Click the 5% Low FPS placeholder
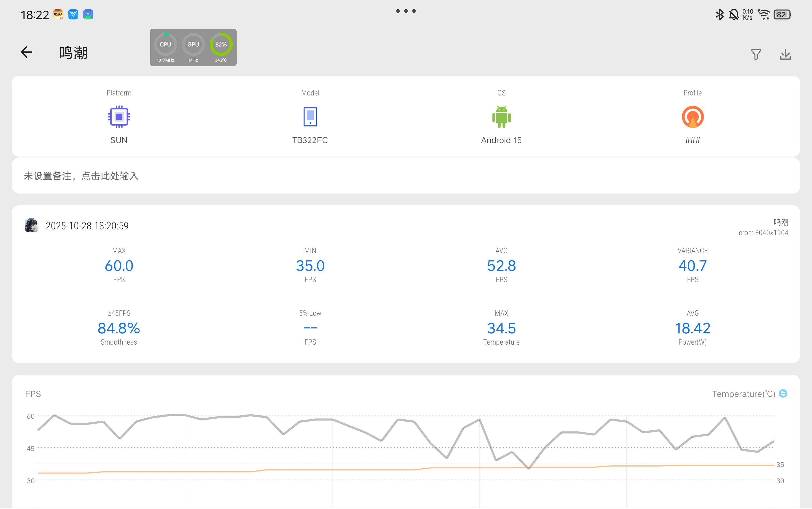The width and height of the screenshot is (812, 509). (x=310, y=328)
